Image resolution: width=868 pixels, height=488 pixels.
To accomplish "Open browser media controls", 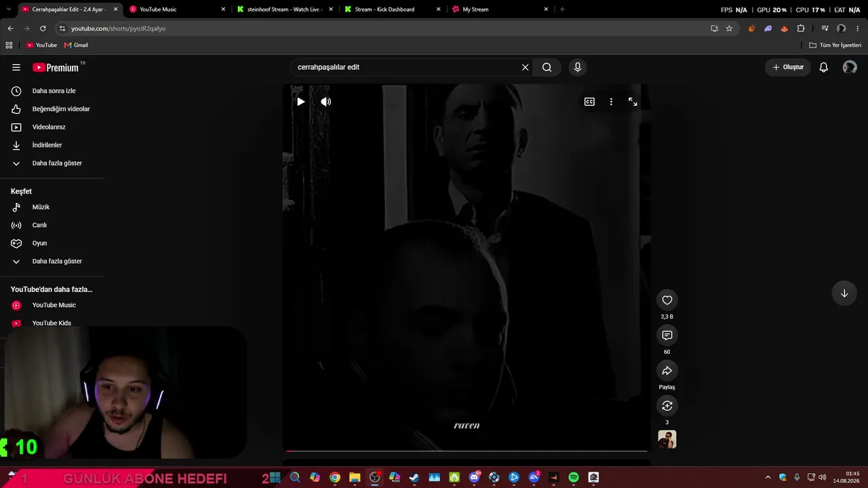I will click(x=825, y=28).
